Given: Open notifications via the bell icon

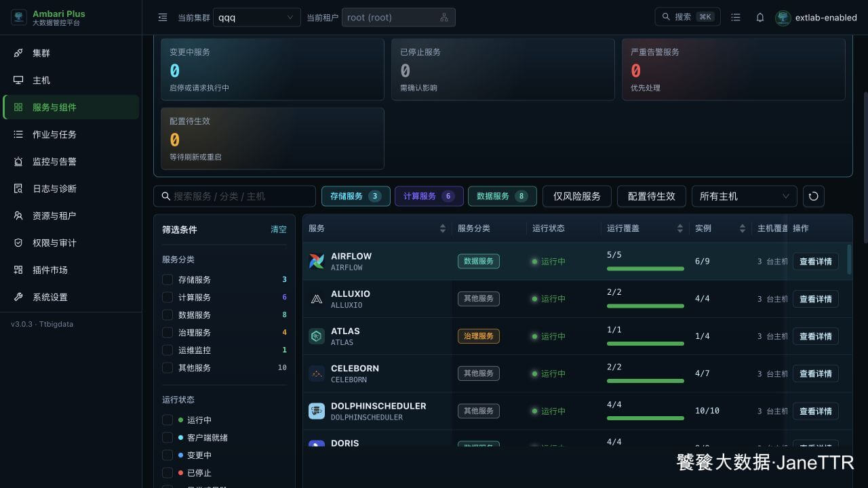Looking at the screenshot, I should click(x=760, y=18).
